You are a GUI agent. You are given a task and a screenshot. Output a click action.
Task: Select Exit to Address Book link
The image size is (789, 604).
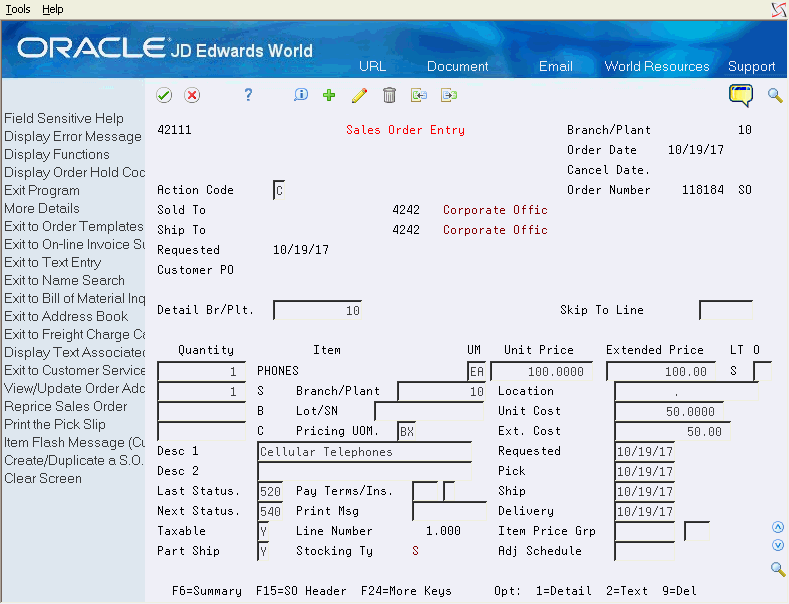click(x=66, y=316)
